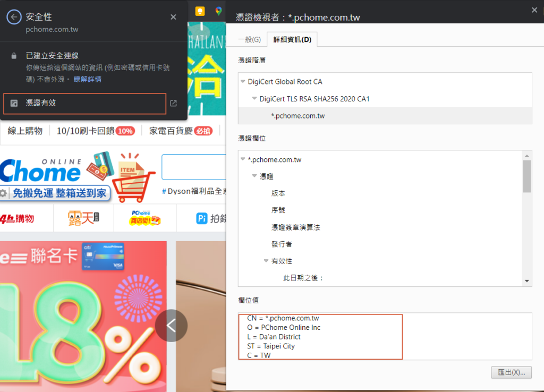544x392 pixels.
Task: Open the Pi 拍錢包 shortcut
Action: pyautogui.click(x=211, y=218)
